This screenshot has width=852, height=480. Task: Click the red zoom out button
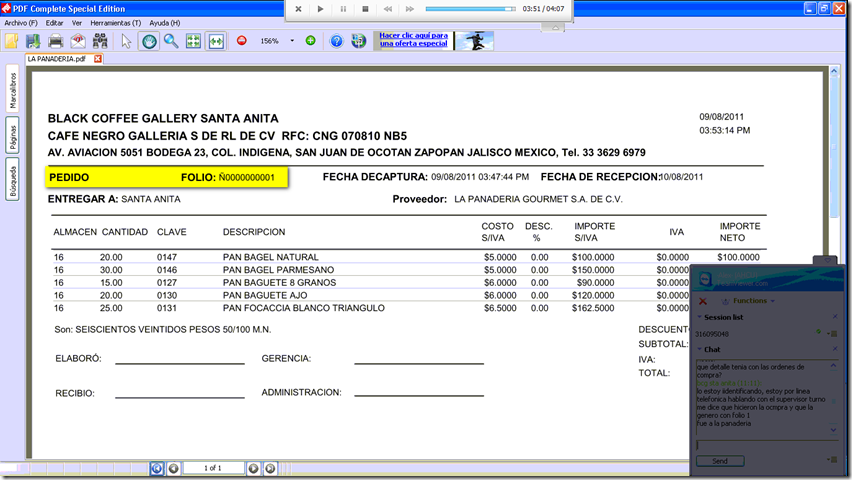tap(242, 41)
